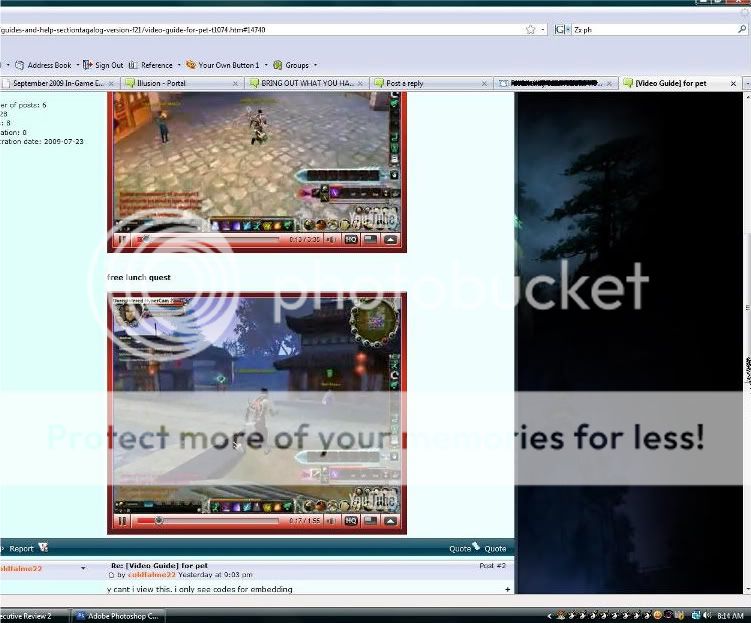Click the Post #2 link

pos(492,566)
